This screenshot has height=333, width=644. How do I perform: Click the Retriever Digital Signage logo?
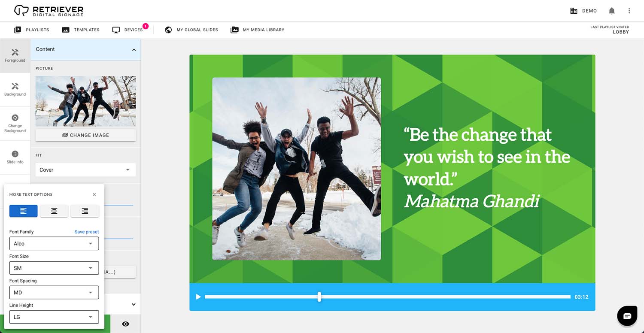click(x=49, y=11)
